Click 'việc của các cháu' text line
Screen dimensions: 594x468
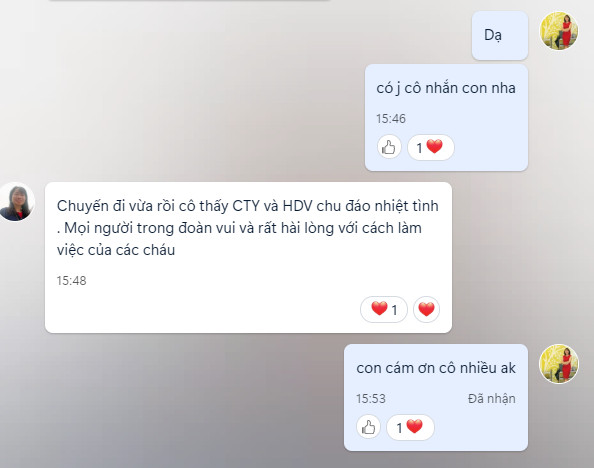pos(116,250)
